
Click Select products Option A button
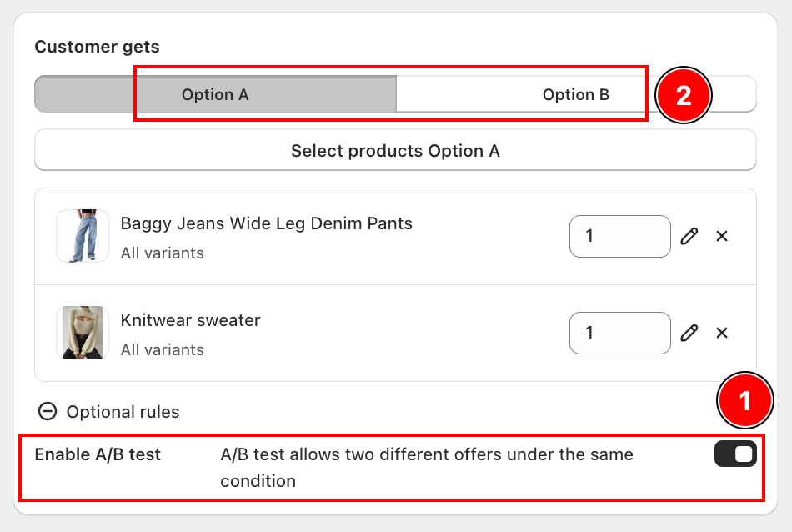(x=395, y=150)
